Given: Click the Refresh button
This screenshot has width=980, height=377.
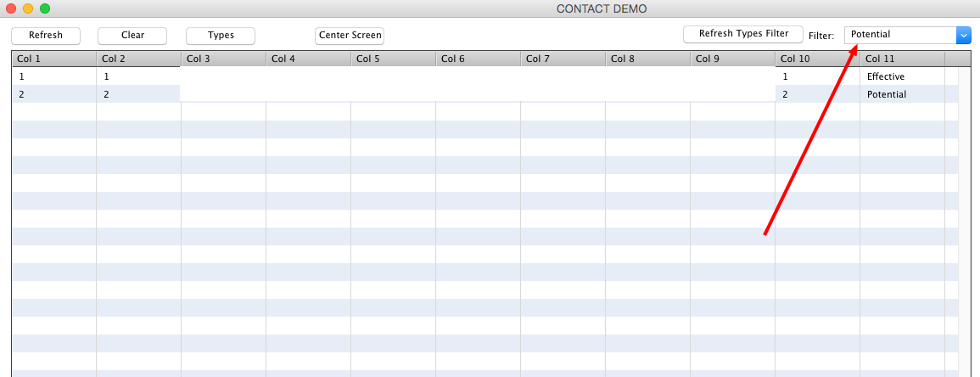Looking at the screenshot, I should (x=46, y=36).
